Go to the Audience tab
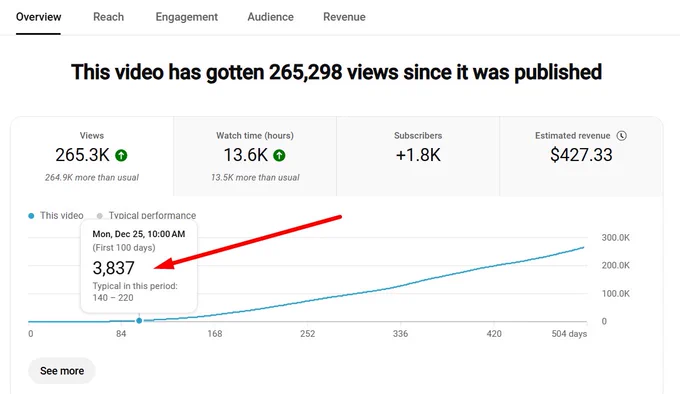Viewport: 680px width, 394px height. 270,17
